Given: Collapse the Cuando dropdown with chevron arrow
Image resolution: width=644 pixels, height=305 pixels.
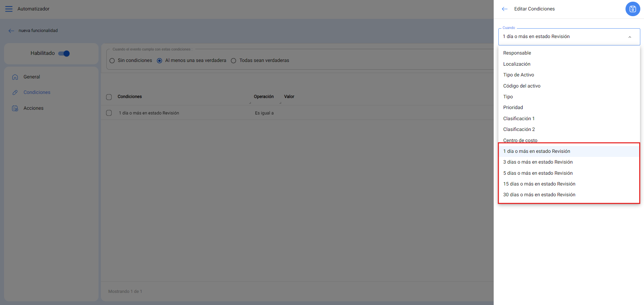Looking at the screenshot, I should pyautogui.click(x=630, y=37).
